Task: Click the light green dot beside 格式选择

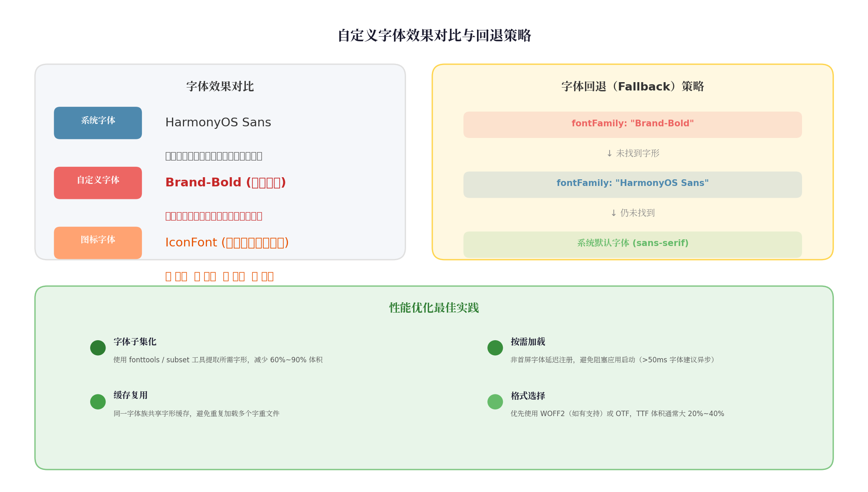Action: click(x=495, y=402)
